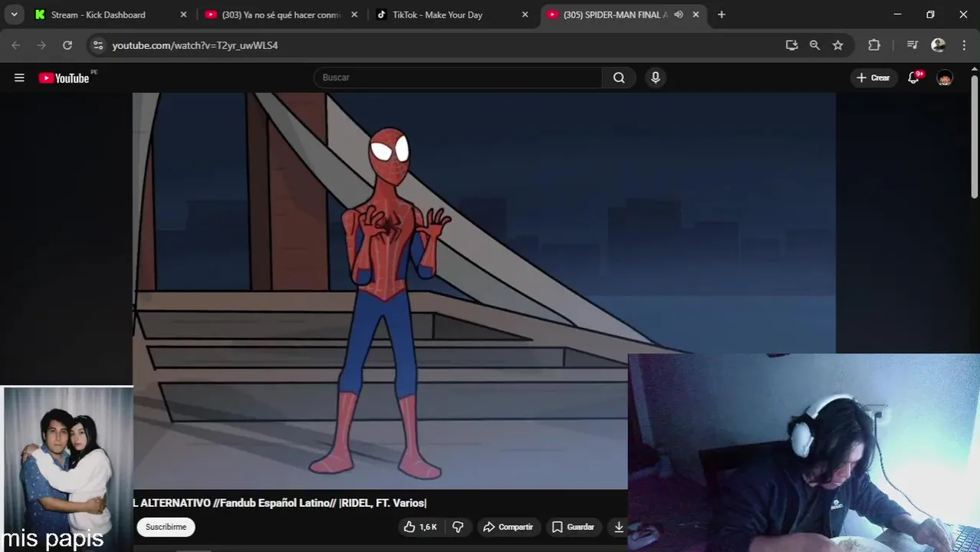Mute the Spider-Man tab audio icon

[679, 15]
